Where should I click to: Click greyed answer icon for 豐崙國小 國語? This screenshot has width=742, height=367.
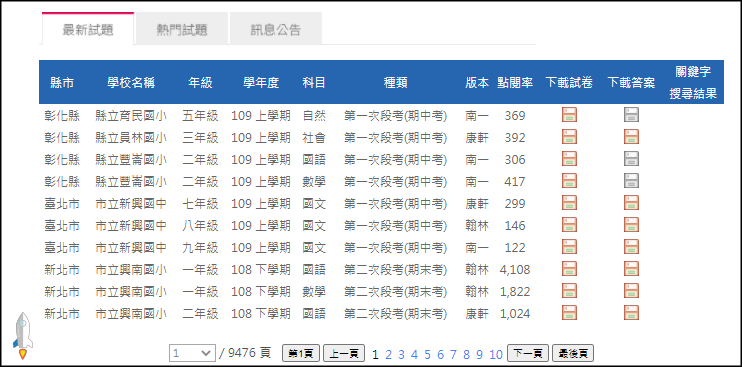point(631,159)
